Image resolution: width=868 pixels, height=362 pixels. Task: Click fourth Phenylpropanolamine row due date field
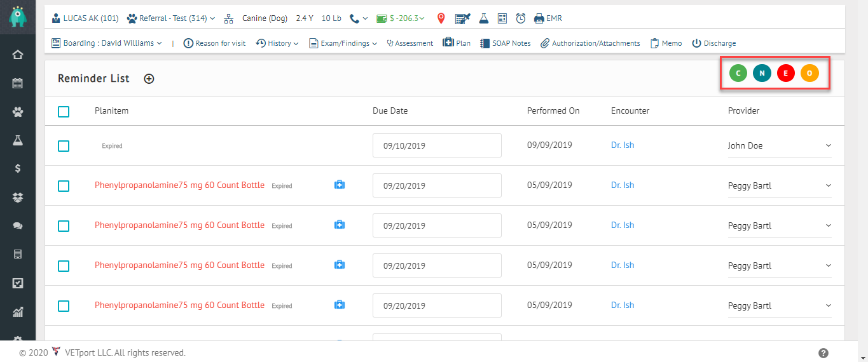click(437, 305)
